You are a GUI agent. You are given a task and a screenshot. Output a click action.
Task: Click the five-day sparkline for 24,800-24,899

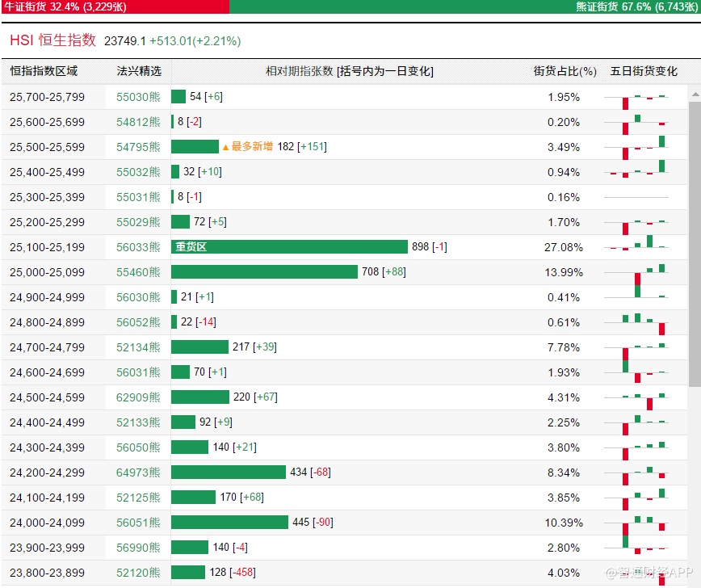tap(636, 324)
